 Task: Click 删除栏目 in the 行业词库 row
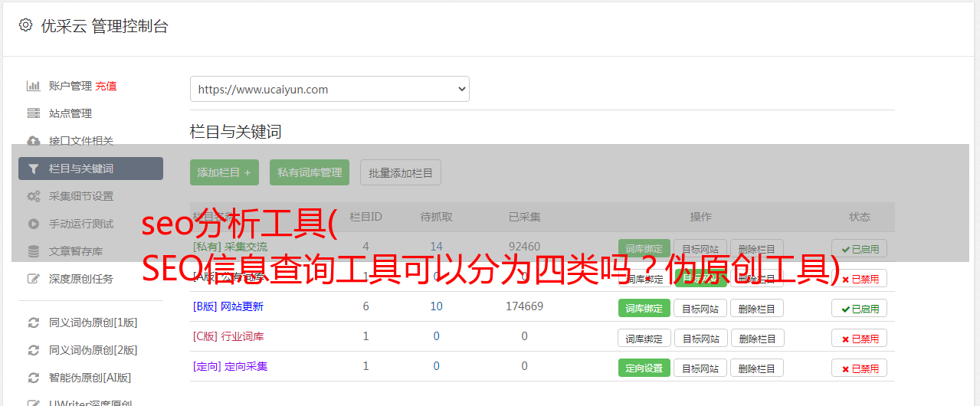[x=757, y=338]
